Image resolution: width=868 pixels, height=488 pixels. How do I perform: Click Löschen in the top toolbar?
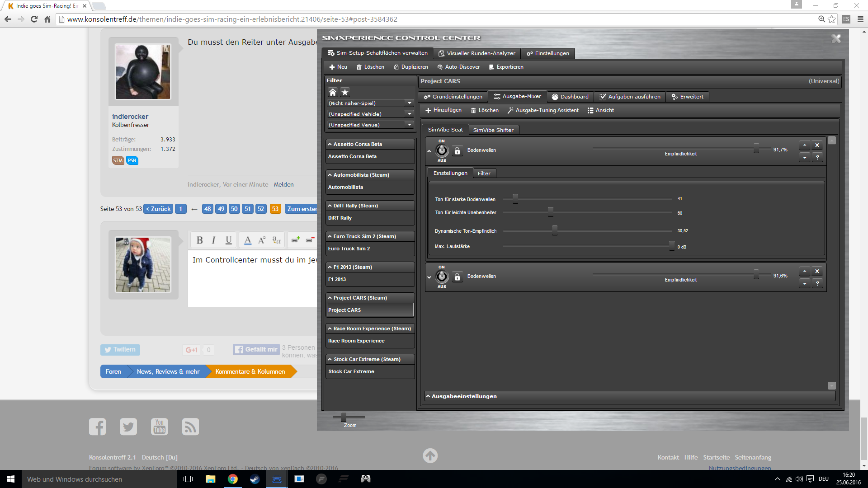click(x=370, y=67)
